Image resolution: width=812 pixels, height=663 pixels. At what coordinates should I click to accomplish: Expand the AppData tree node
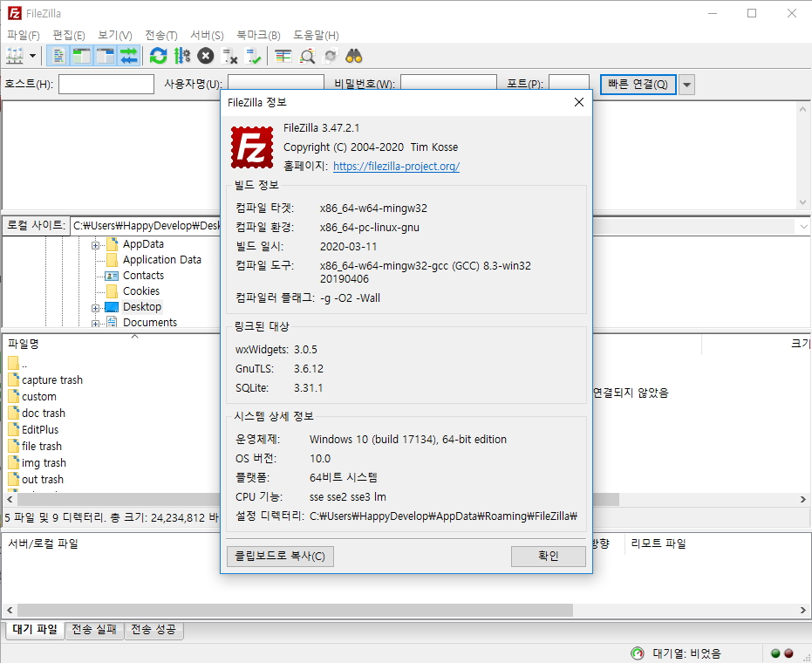point(95,245)
